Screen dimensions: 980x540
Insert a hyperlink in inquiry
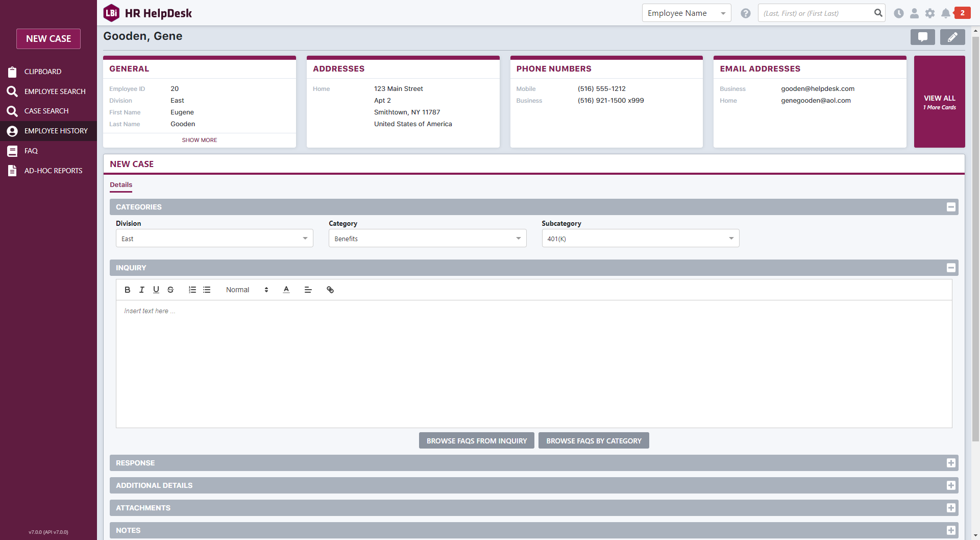[330, 290]
